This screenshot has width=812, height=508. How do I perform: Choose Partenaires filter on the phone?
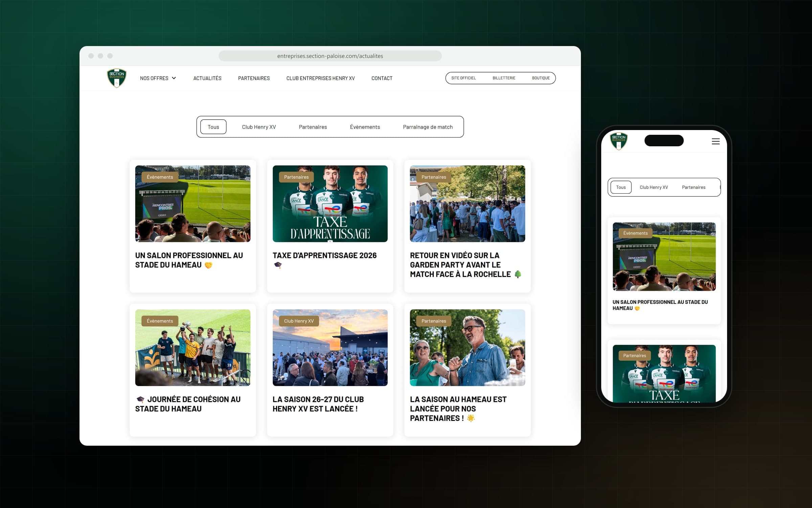[x=694, y=187]
